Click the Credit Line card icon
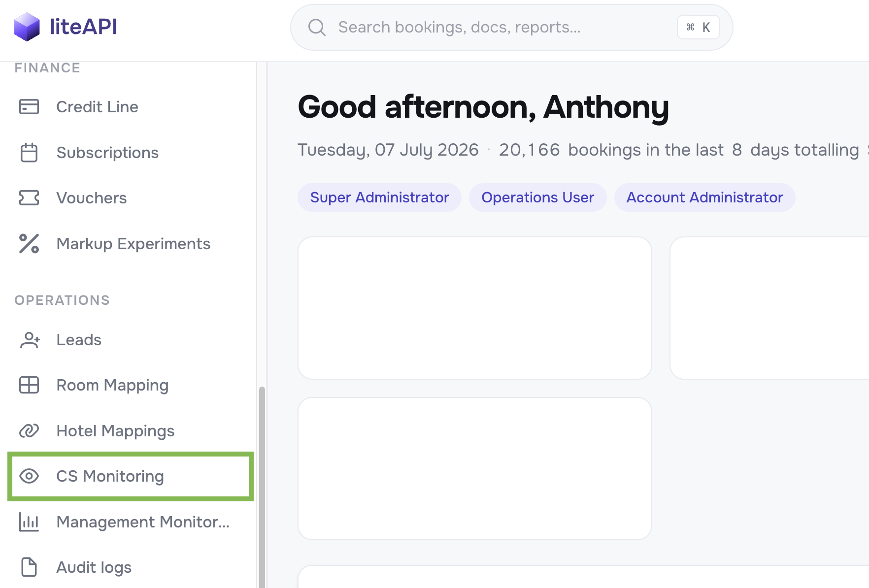 29,106
